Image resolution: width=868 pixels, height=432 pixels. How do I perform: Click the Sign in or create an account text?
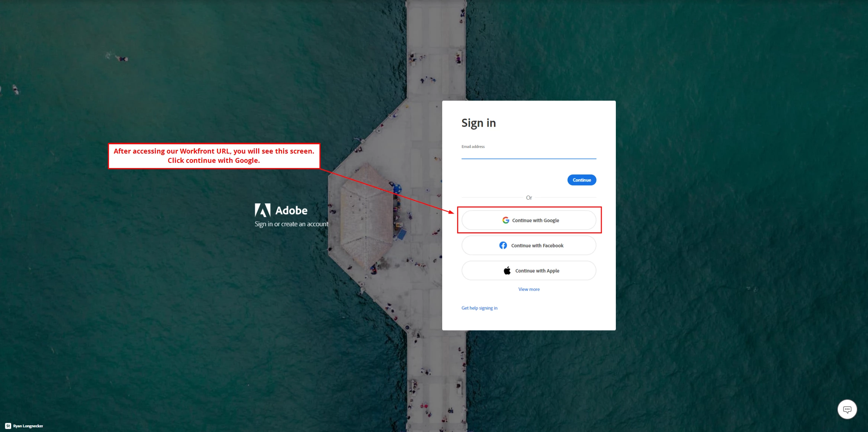point(291,224)
